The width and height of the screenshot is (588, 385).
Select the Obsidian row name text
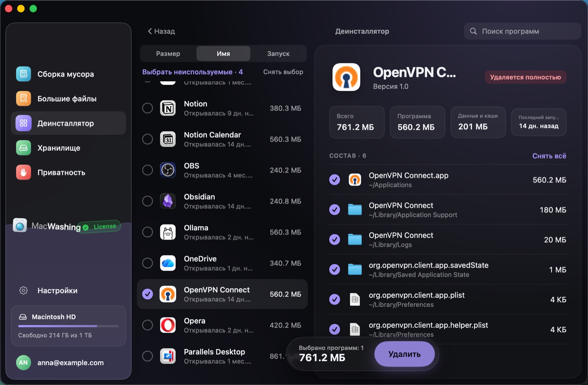(200, 197)
